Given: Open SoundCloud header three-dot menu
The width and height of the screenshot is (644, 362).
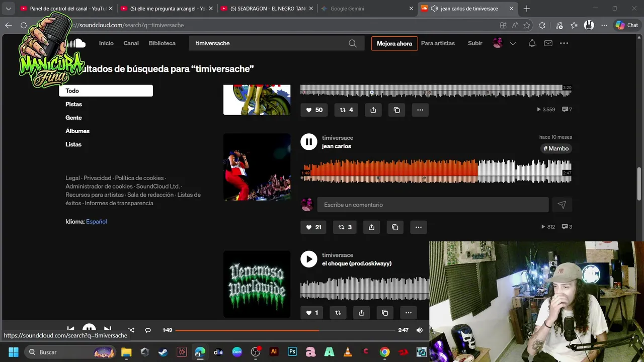Looking at the screenshot, I should click(x=564, y=43).
